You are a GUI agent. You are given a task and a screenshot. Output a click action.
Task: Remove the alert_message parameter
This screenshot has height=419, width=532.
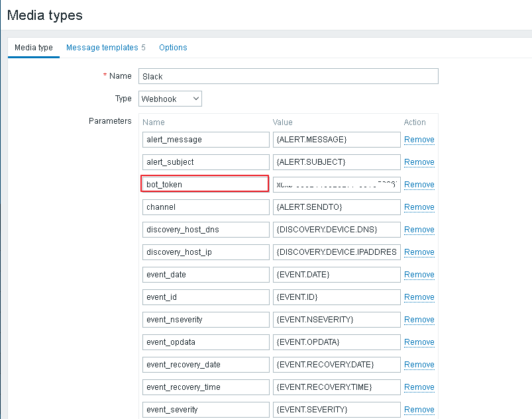click(419, 140)
